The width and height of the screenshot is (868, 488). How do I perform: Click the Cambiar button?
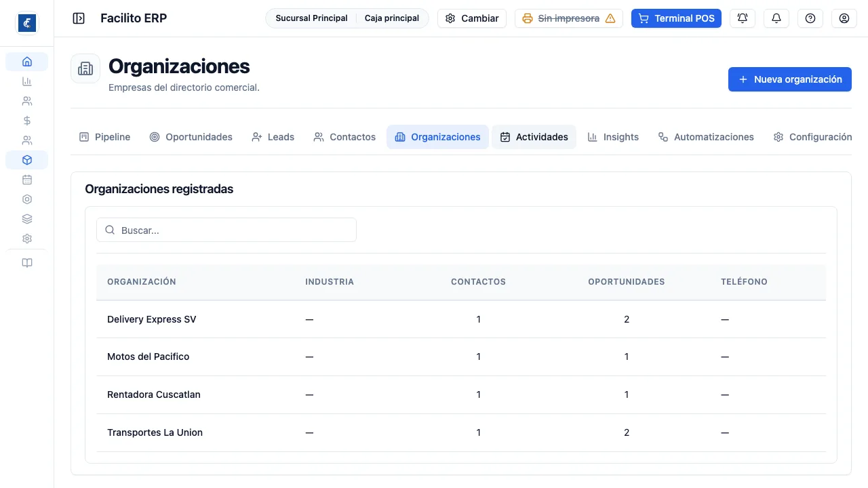click(472, 18)
